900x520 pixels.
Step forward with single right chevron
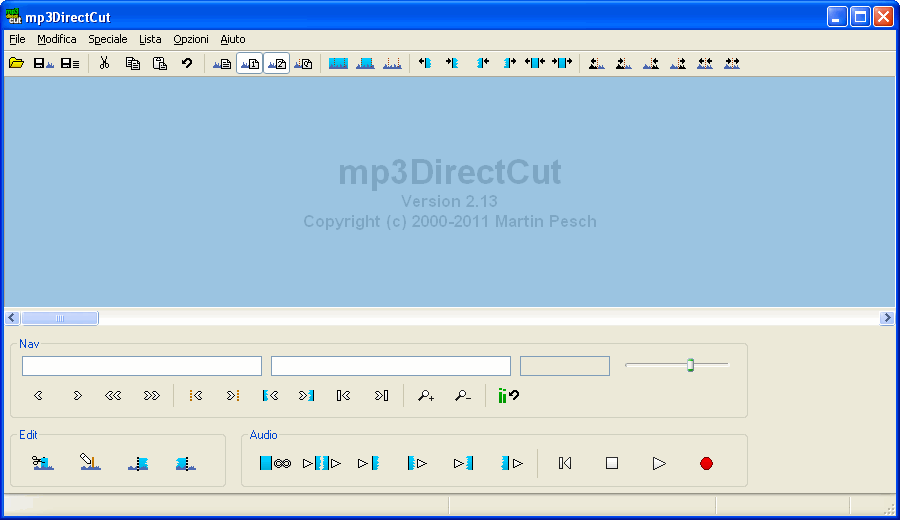coord(77,395)
